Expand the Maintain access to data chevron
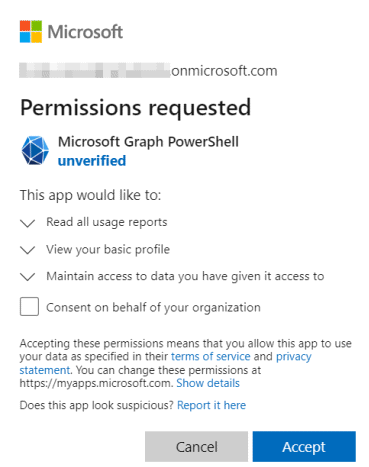Screen dimensions: 369x467 28,277
